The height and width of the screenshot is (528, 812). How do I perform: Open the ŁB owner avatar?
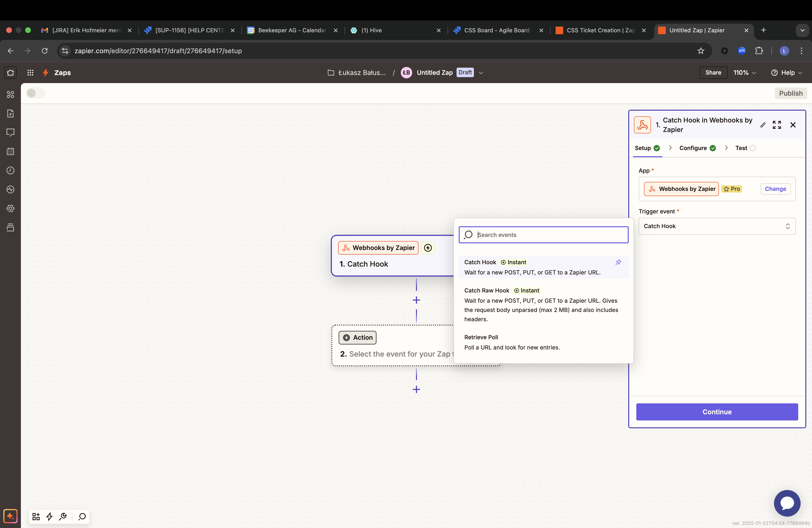click(406, 73)
